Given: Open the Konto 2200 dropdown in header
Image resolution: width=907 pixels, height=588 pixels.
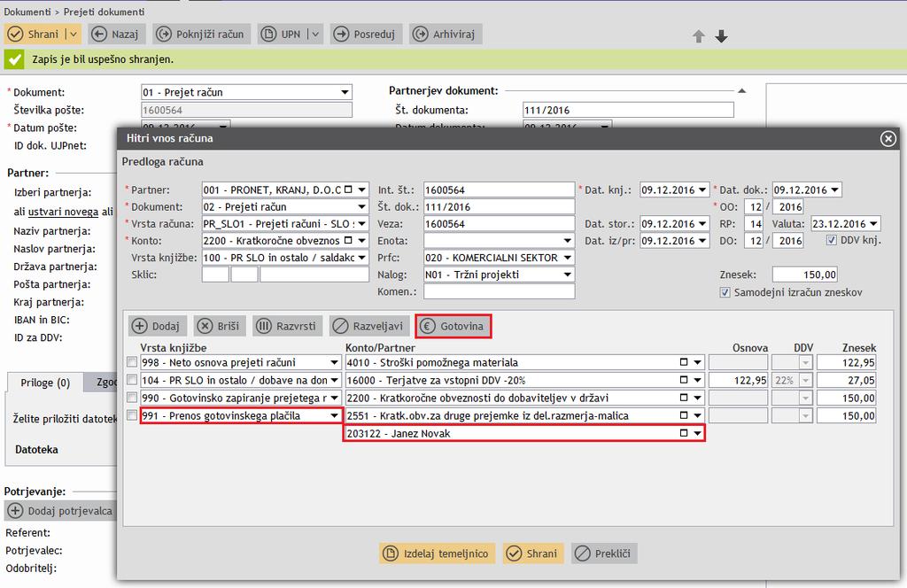Looking at the screenshot, I should [361, 241].
